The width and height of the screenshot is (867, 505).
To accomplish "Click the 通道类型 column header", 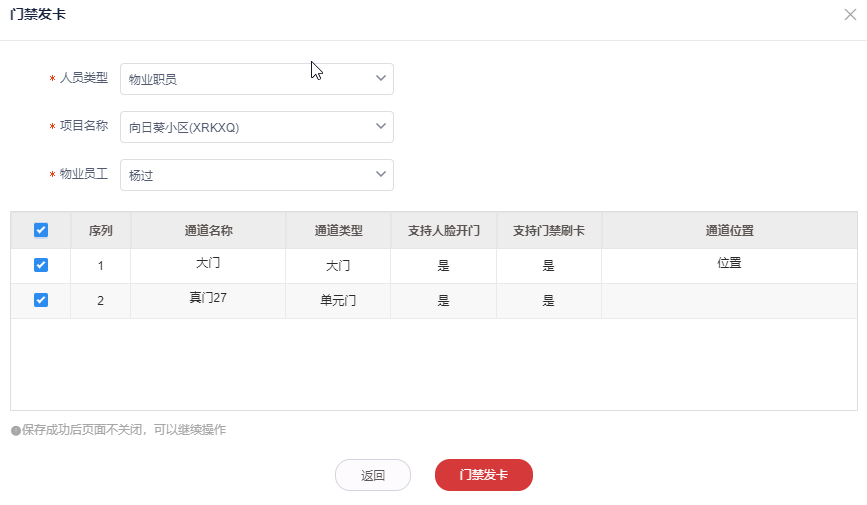I will pos(338,230).
